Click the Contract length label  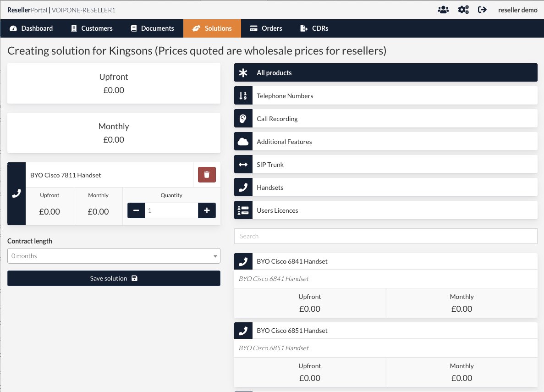click(x=30, y=241)
